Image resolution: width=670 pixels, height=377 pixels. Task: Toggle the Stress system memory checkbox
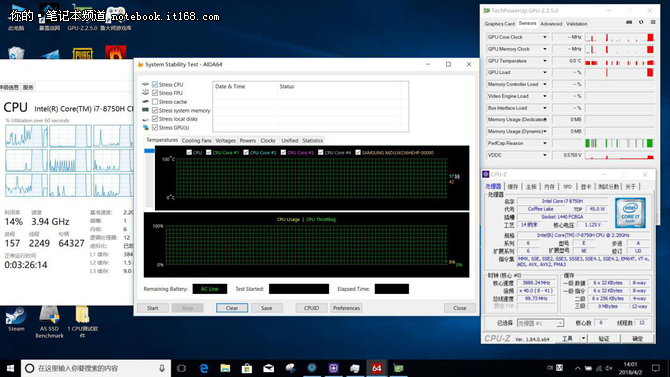pos(155,110)
